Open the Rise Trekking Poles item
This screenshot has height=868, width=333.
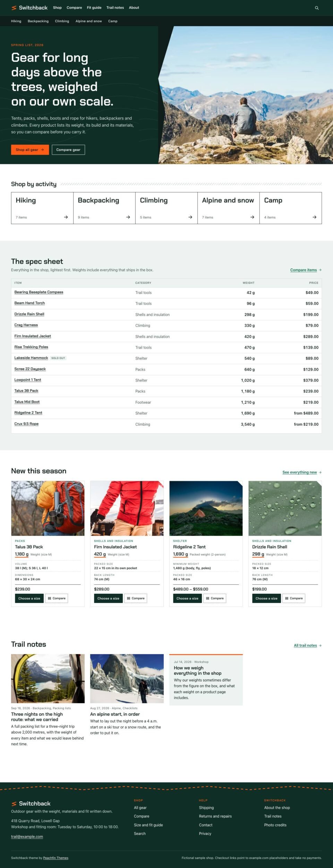(x=31, y=347)
